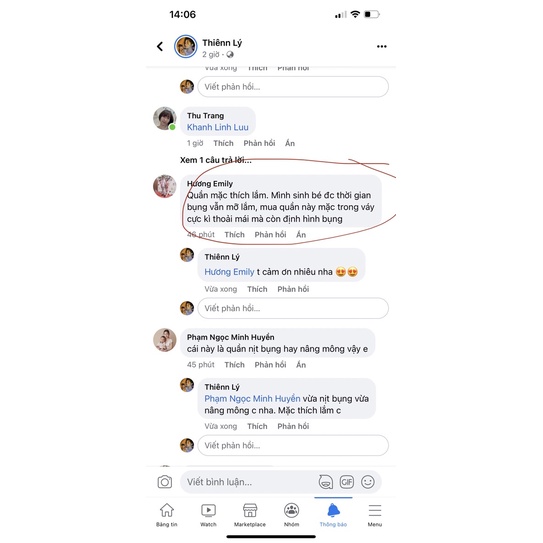
Task: Expand 'Xem 1 câu trả lời...' replies
Action: coord(216,160)
